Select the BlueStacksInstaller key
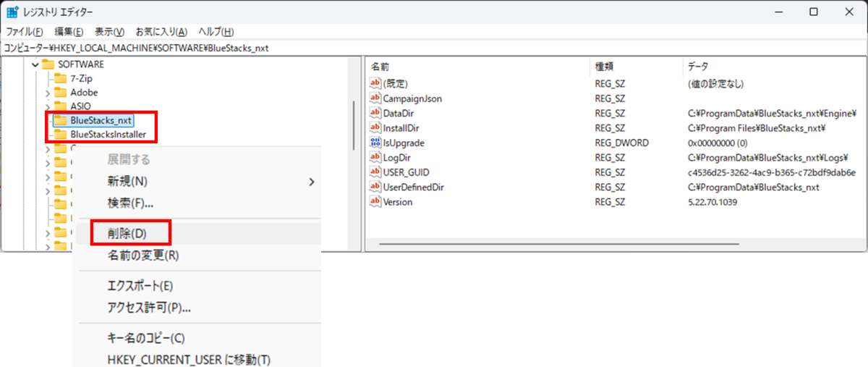The height and width of the screenshot is (367, 868). (x=109, y=135)
